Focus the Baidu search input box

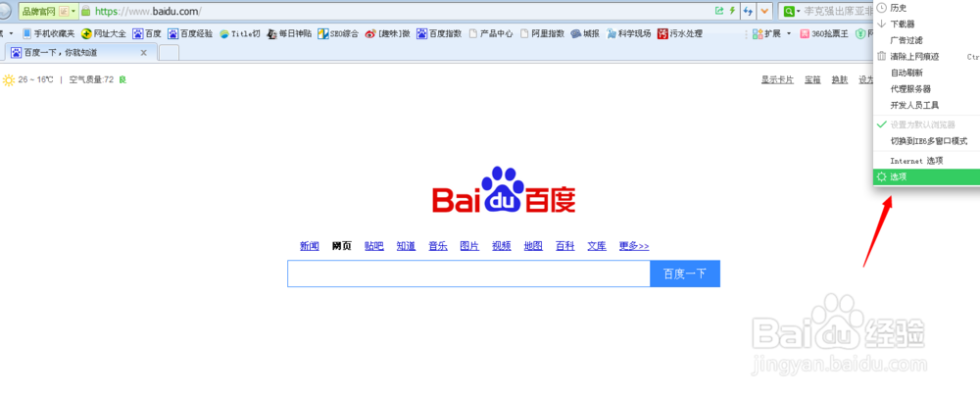(468, 274)
